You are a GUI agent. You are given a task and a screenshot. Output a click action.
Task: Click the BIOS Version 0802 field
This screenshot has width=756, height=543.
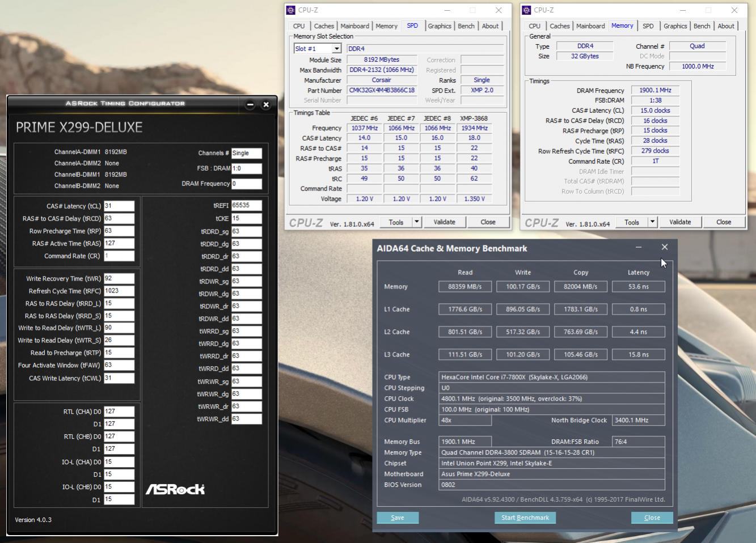pyautogui.click(x=552, y=485)
